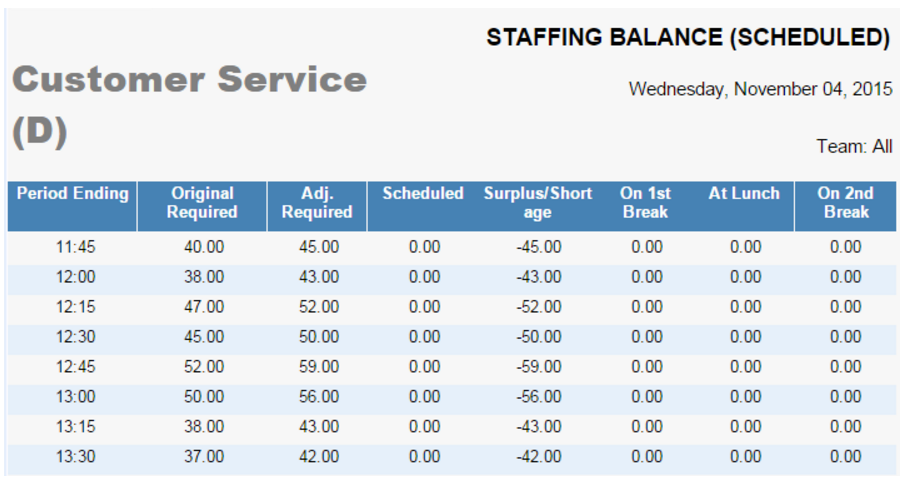Click the Customer Service (D) report heading
The image size is (909, 480).
click(189, 105)
